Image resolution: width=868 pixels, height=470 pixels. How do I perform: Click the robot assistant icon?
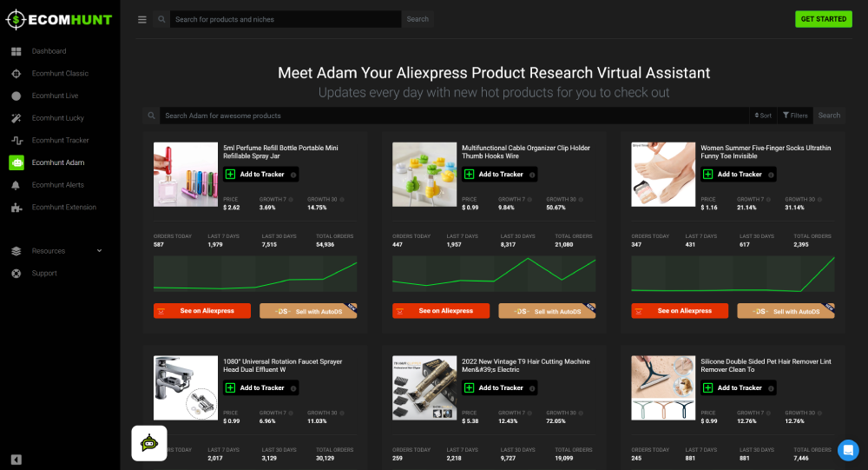point(149,443)
